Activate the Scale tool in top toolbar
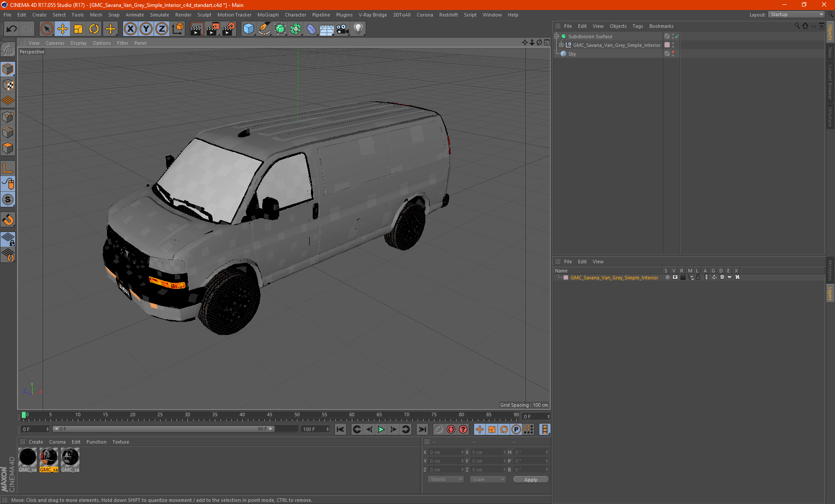The width and height of the screenshot is (835, 504). click(x=78, y=29)
